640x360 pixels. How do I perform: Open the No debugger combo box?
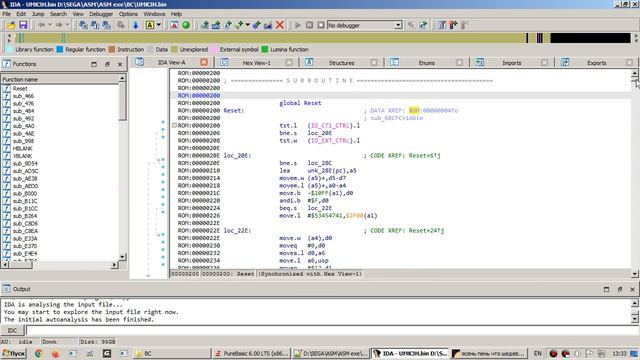pos(365,25)
